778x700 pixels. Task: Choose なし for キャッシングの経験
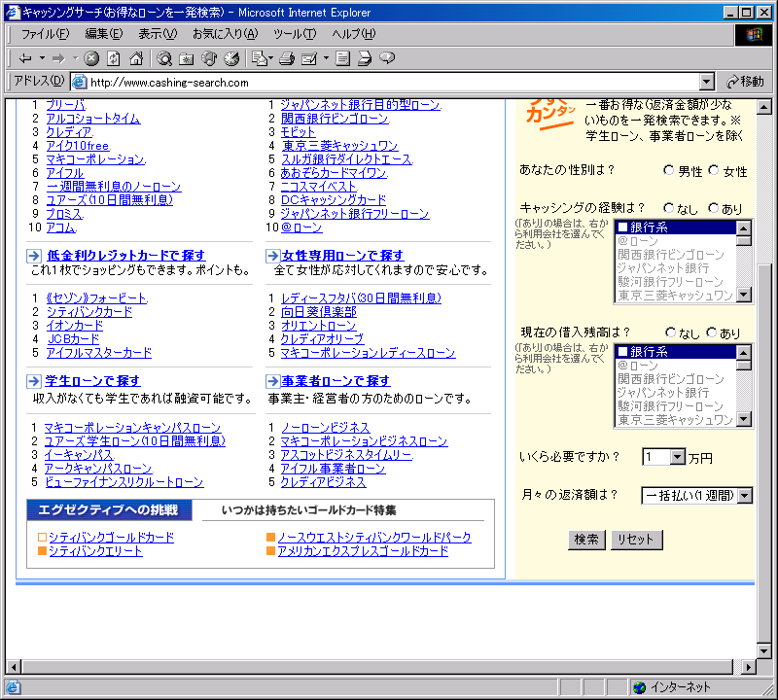click(x=669, y=208)
